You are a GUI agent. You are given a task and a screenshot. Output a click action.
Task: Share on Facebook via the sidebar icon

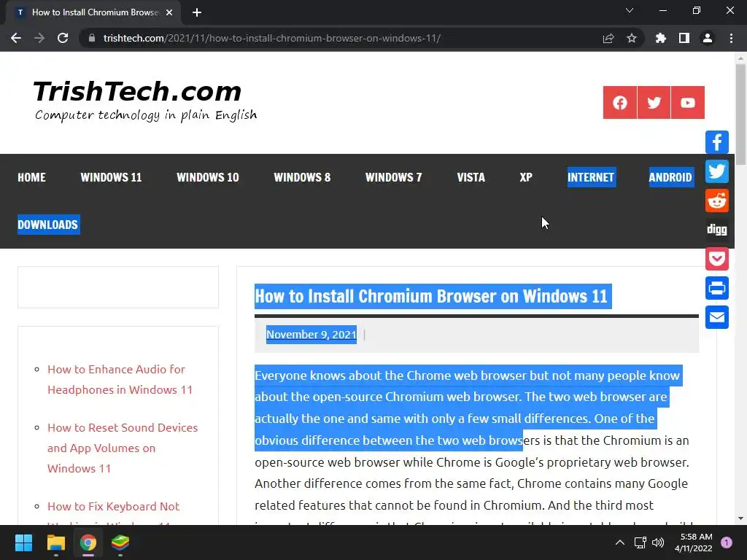pyautogui.click(x=717, y=142)
